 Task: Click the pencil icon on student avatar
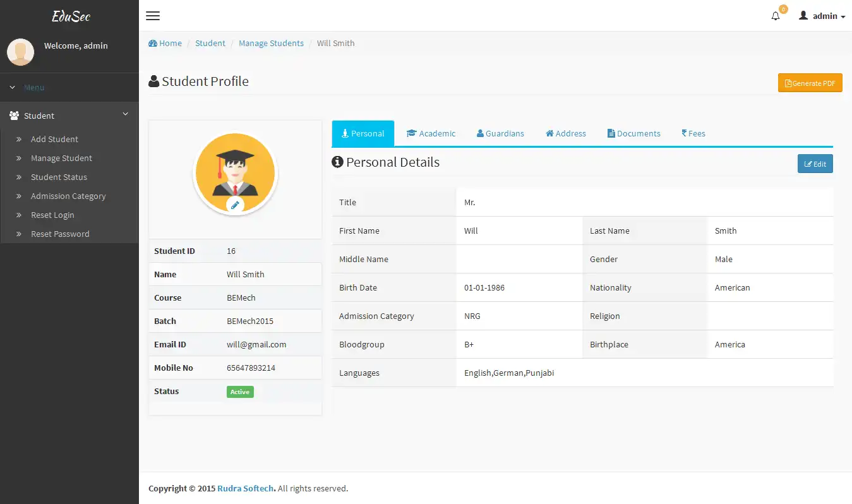(x=235, y=205)
